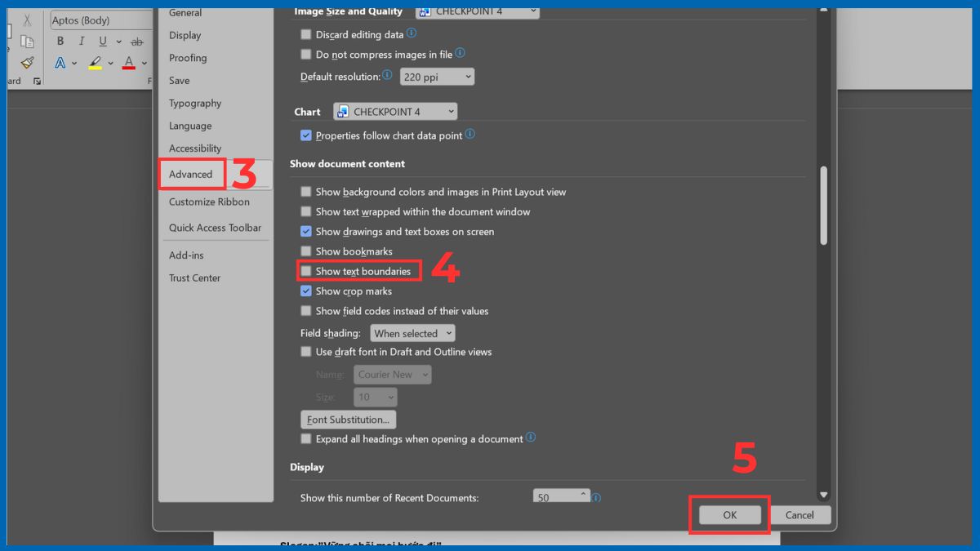Open the Text Effects dropdown arrow

74,63
